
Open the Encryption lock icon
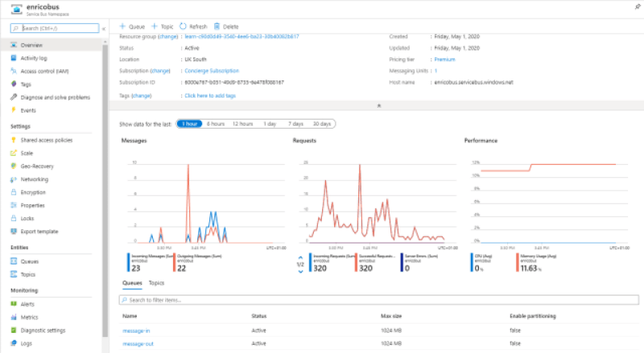pos(14,192)
